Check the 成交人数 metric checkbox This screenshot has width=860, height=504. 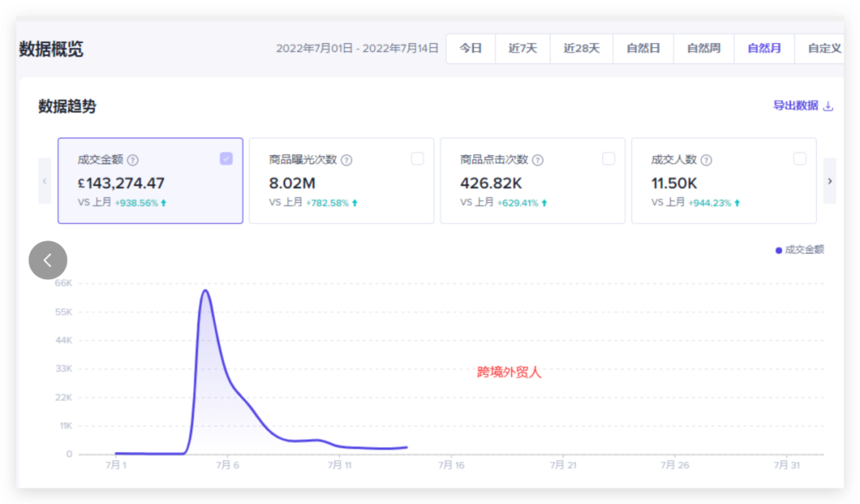coord(799,158)
